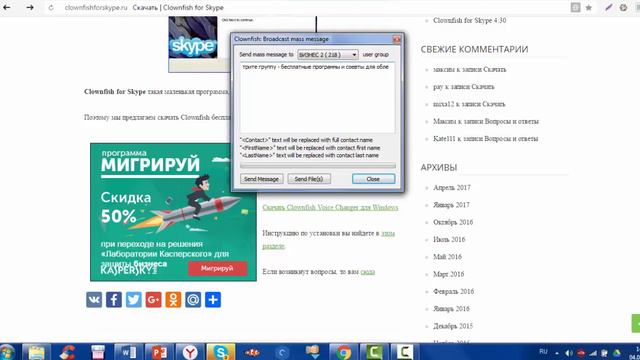Open the green Camtasia taskbar icon

click(x=374, y=352)
